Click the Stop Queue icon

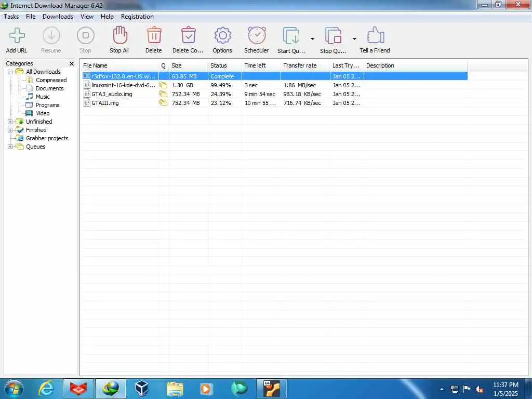[x=333, y=36]
